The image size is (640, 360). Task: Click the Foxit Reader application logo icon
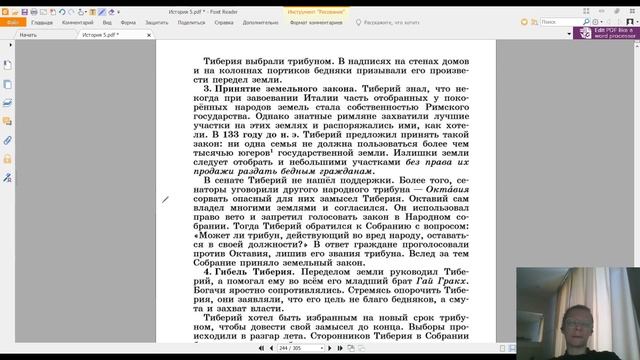[x=5, y=12]
